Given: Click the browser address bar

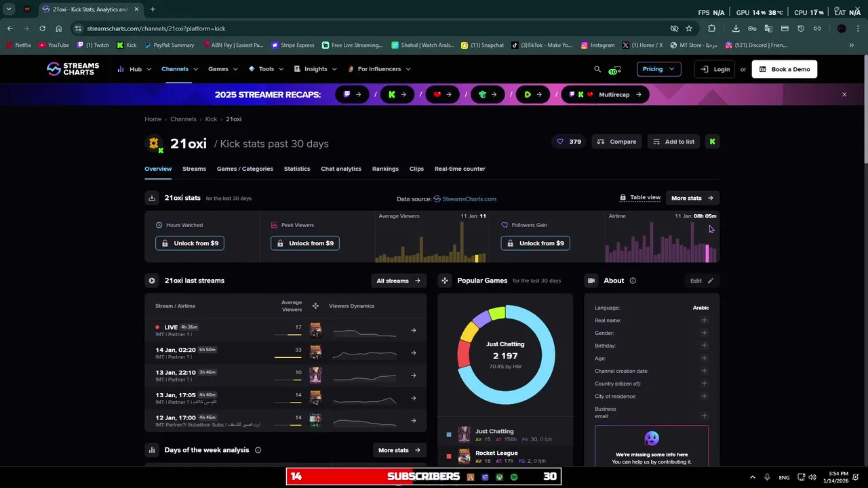Looking at the screenshot, I should pyautogui.click(x=373, y=28).
